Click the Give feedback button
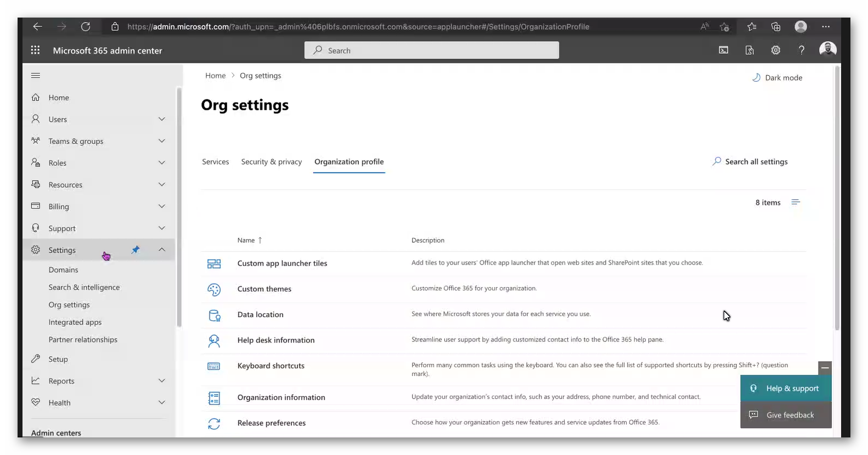 (786, 415)
